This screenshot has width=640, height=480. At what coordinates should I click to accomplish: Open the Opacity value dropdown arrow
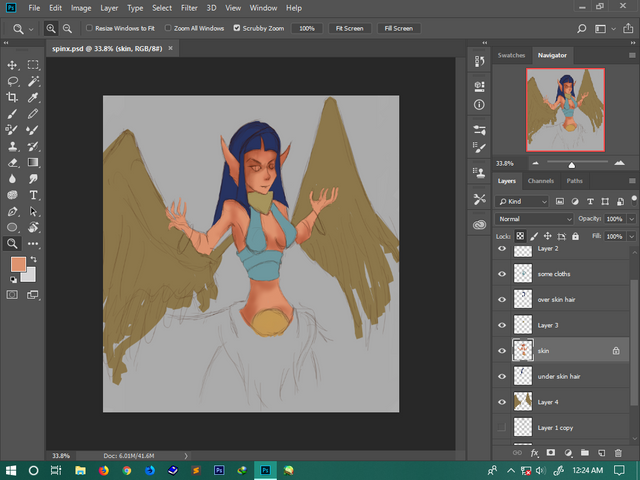tap(632, 219)
